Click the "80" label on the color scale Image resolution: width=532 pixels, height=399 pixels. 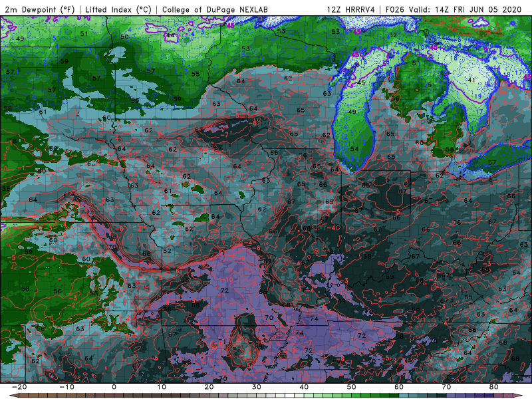coord(494,387)
